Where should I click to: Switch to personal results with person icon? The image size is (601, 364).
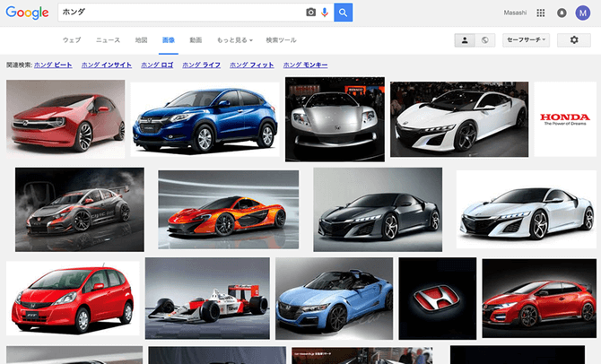tap(465, 40)
